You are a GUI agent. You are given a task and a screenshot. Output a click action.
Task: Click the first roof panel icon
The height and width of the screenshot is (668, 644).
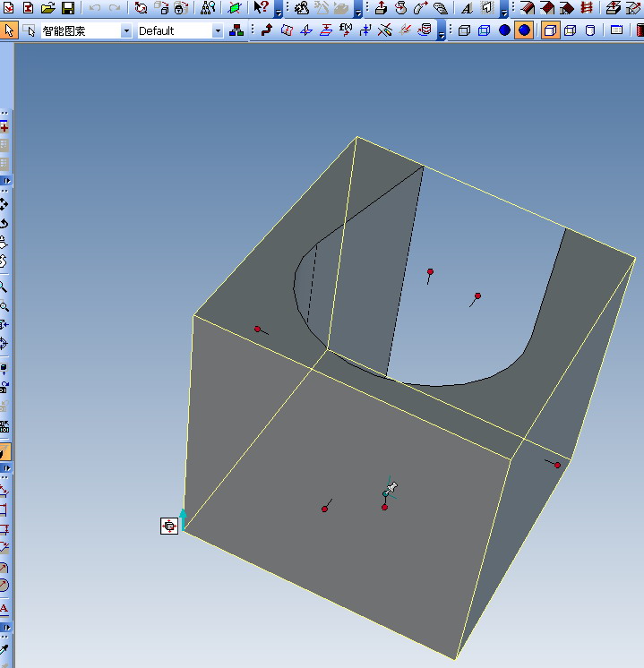pos(528,7)
